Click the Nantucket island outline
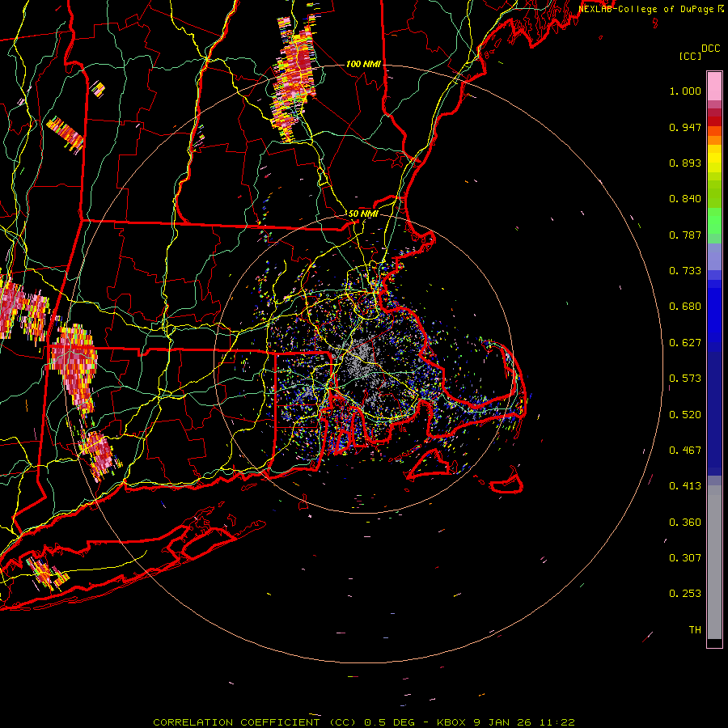 (506, 482)
